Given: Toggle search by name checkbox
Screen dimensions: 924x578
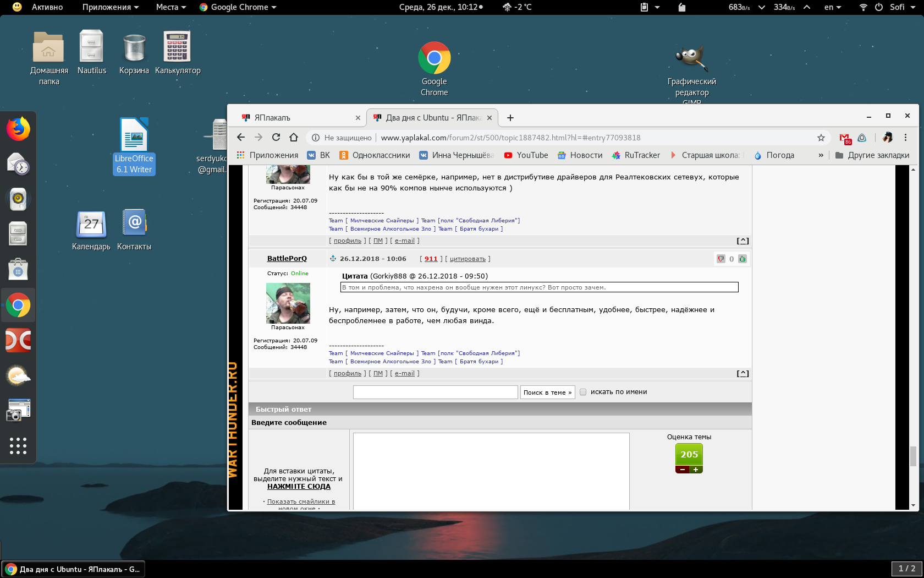Looking at the screenshot, I should [583, 392].
